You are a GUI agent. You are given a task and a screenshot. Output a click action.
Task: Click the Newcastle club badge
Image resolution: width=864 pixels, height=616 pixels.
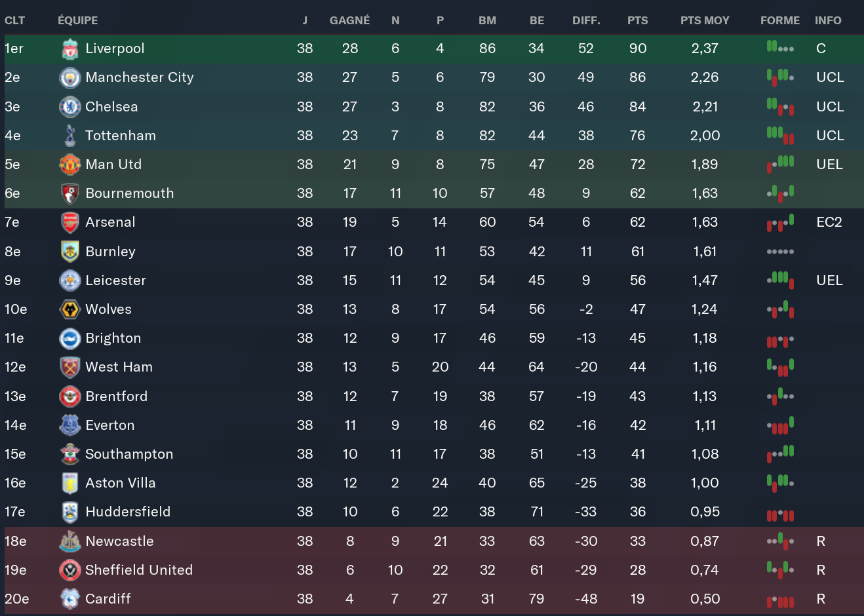click(x=69, y=541)
